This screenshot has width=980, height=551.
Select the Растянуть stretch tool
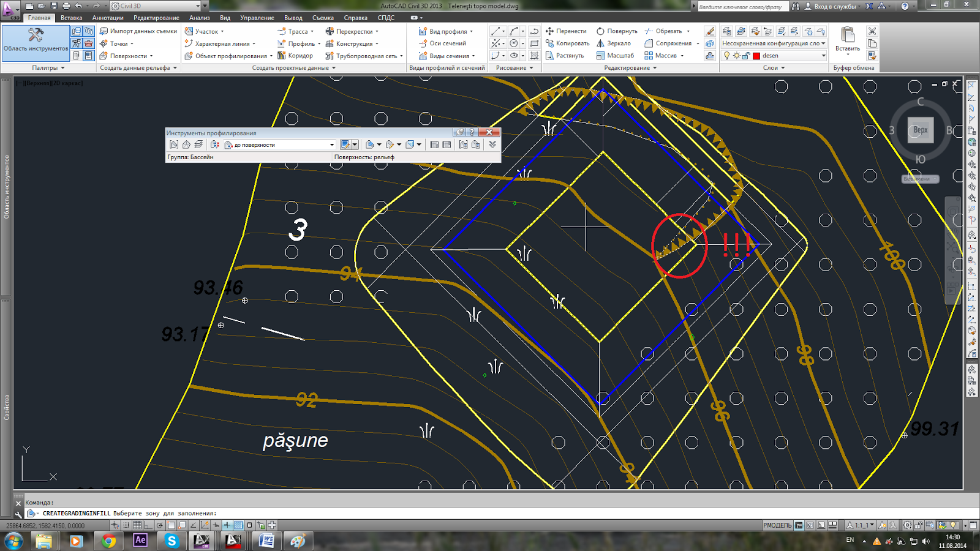tap(565, 56)
